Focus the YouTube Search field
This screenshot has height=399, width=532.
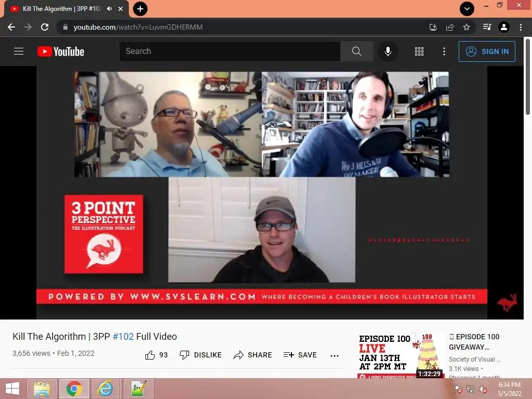click(230, 51)
